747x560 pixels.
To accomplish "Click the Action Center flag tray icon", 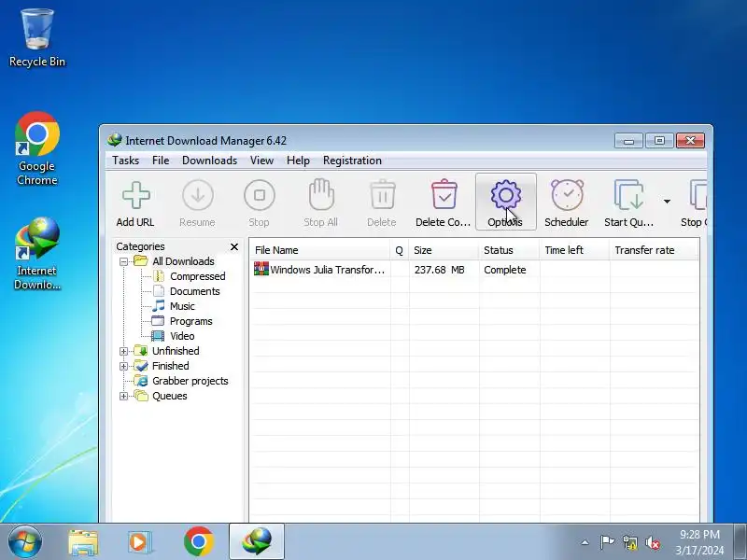I will pos(607,542).
